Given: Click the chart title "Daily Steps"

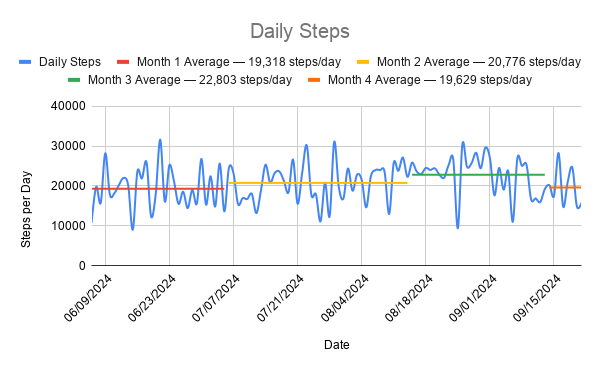Looking at the screenshot, I should coord(300,31).
